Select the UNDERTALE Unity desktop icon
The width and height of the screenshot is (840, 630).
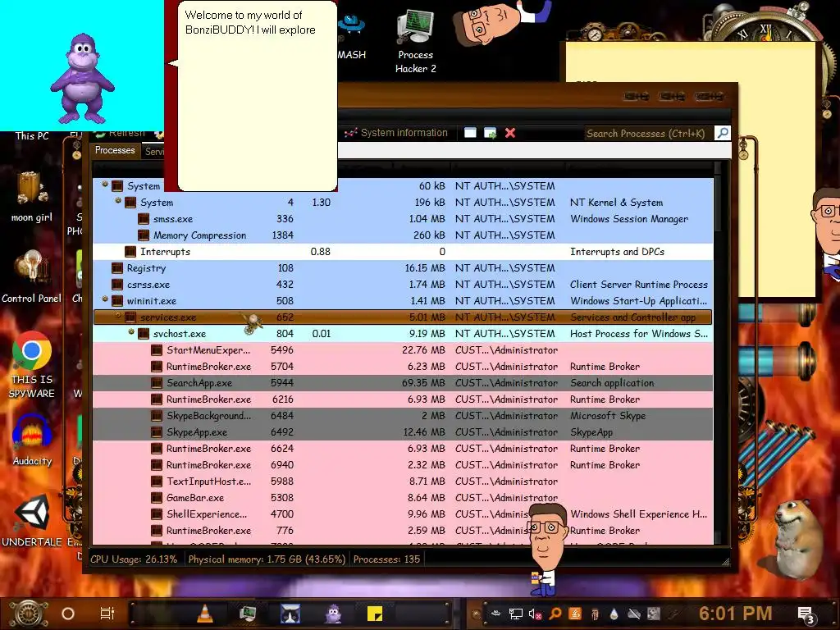tap(32, 521)
